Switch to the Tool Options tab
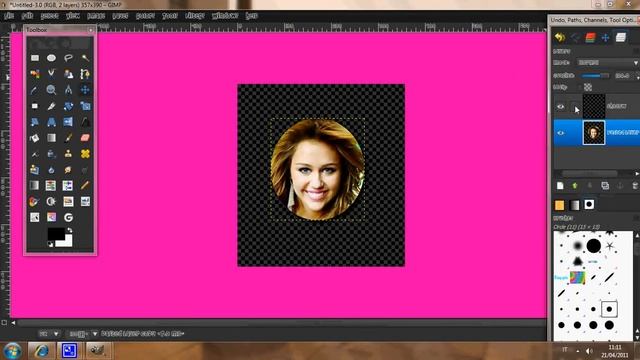This screenshot has height=360, width=640. (605, 38)
